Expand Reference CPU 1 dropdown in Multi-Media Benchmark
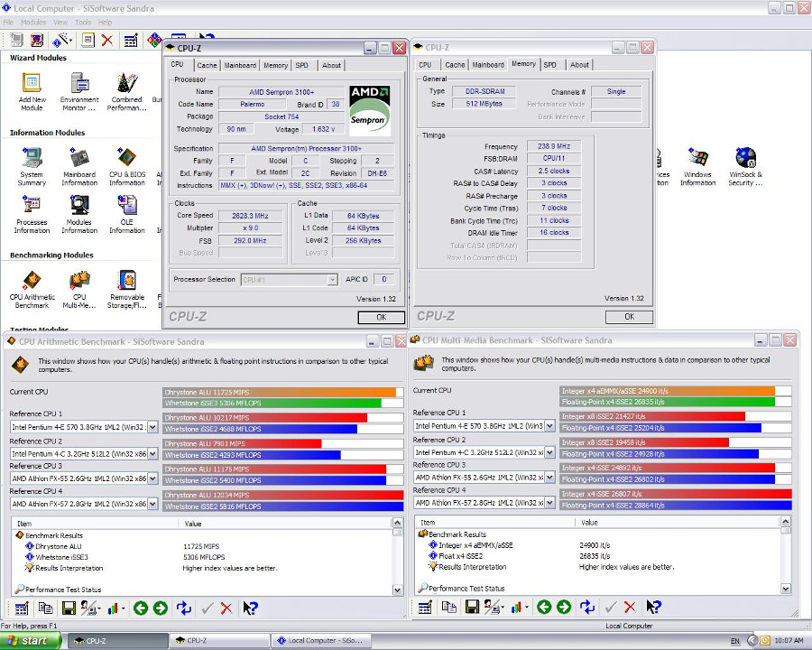The height and width of the screenshot is (650, 812). 549,426
